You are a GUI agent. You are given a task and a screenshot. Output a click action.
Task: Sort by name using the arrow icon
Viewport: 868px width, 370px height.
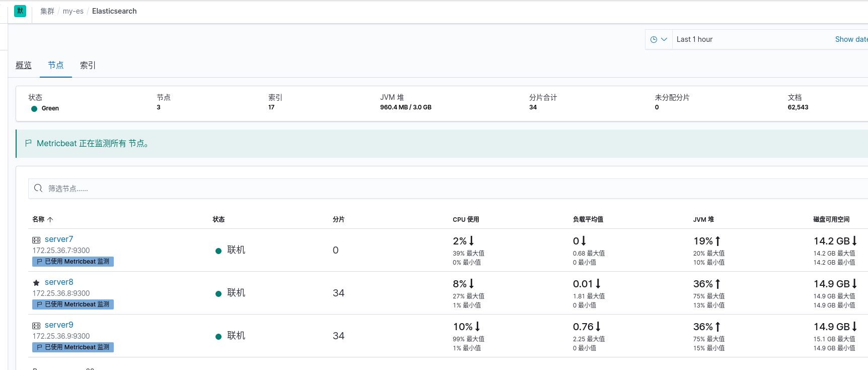coord(50,219)
